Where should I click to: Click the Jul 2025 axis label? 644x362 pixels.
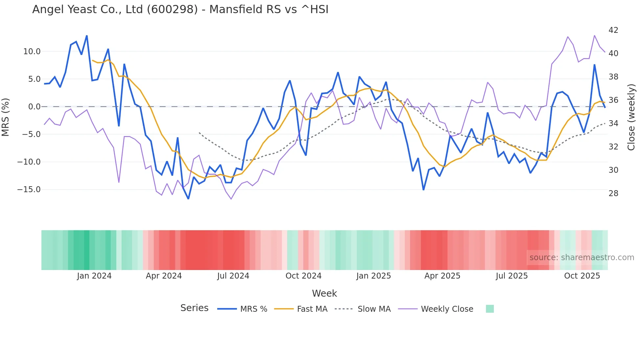[x=512, y=276]
